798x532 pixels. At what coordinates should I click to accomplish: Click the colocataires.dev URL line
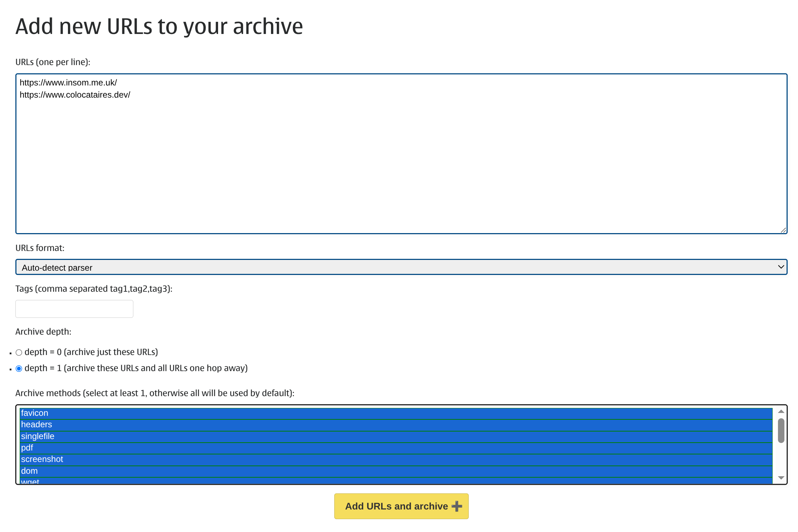(75, 95)
